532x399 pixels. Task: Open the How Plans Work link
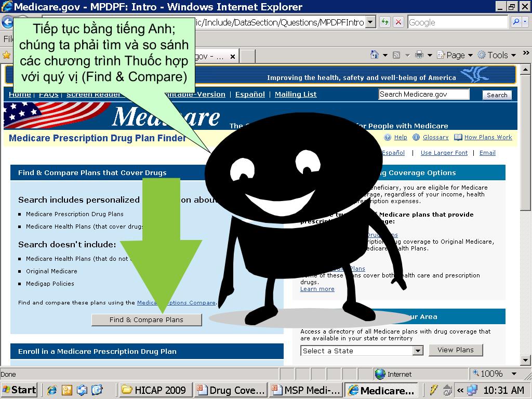pyautogui.click(x=488, y=137)
